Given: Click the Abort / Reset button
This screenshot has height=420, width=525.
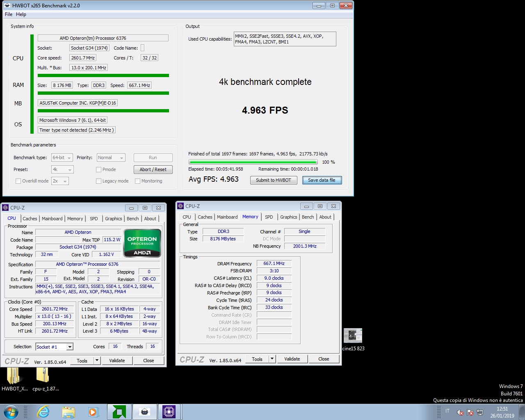Looking at the screenshot, I should [153, 169].
